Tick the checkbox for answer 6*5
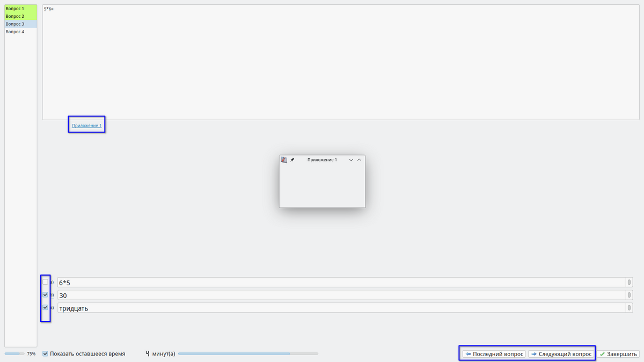 tap(46, 282)
